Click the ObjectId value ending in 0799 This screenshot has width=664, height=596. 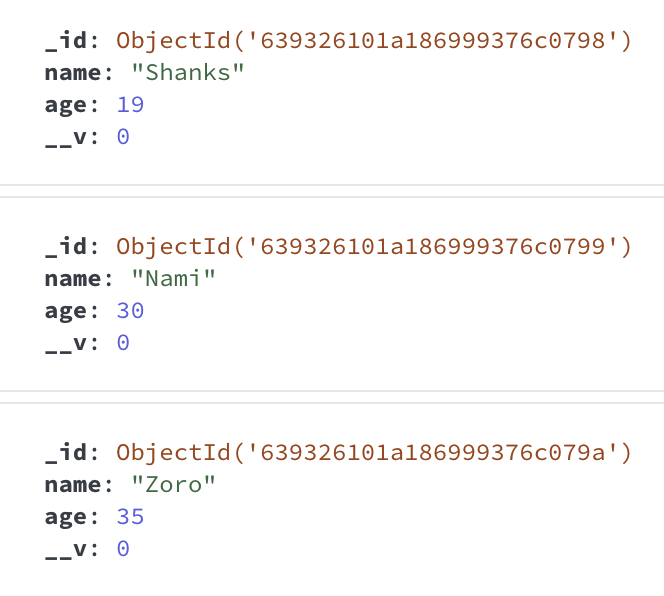click(x=374, y=247)
